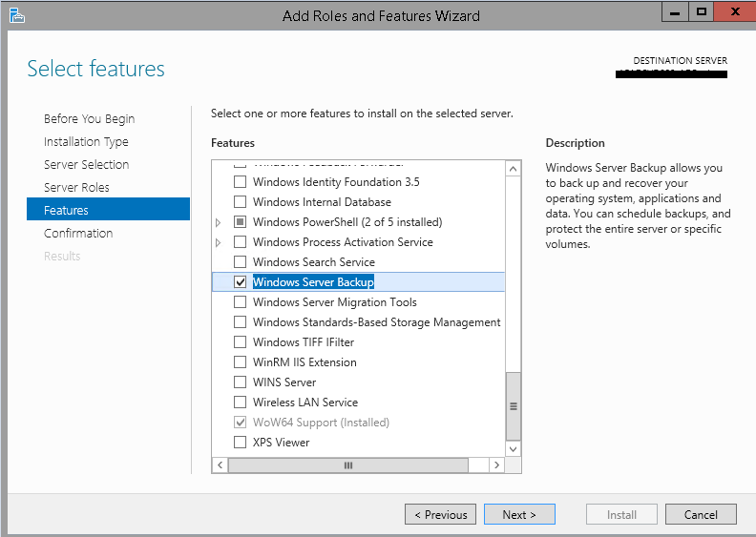Select WINS Server label
The image size is (756, 537).
pos(284,382)
